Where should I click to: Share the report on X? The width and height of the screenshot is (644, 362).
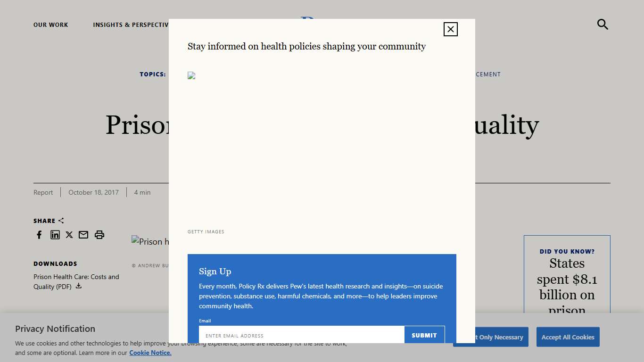click(x=69, y=235)
